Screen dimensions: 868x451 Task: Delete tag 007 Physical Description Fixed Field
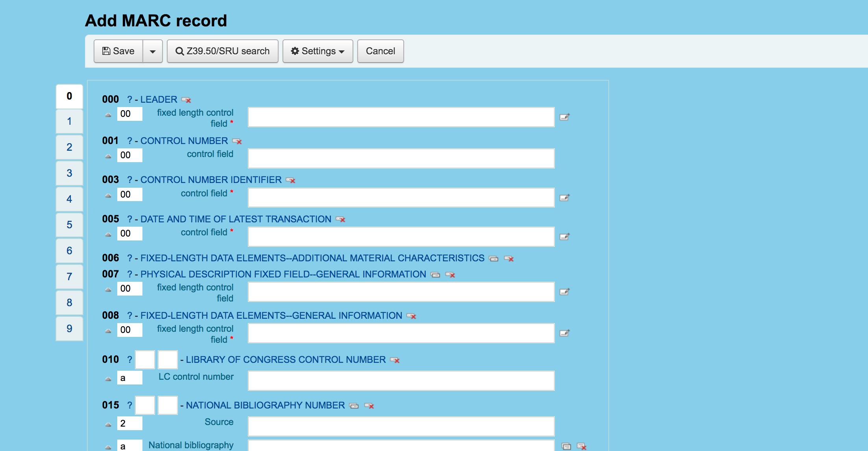click(451, 275)
